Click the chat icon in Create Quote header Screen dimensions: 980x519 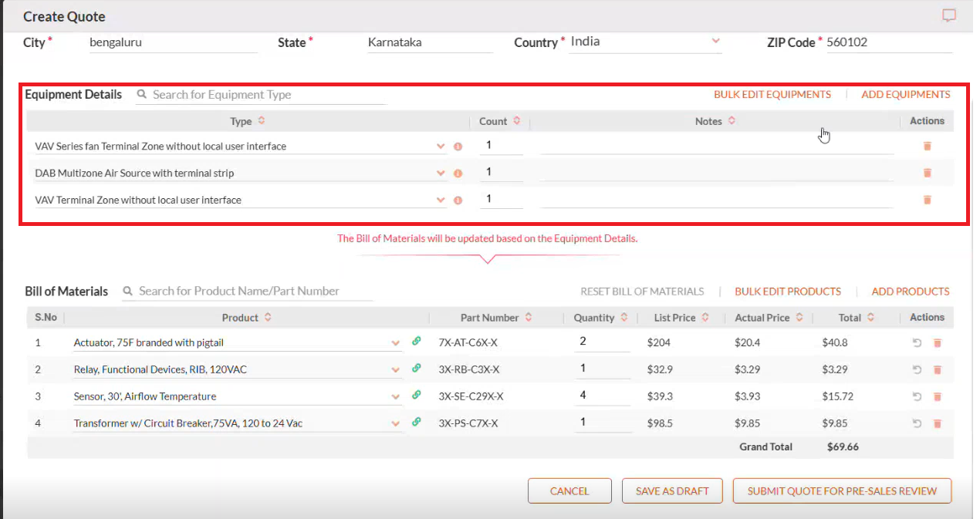[949, 15]
